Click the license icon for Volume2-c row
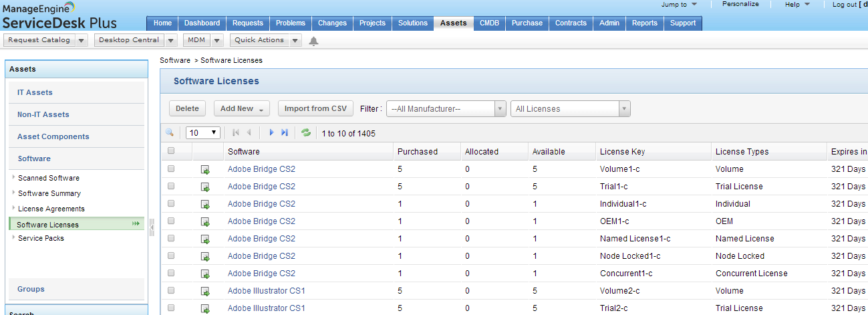Viewport: 868px width, 315px height. [x=205, y=292]
